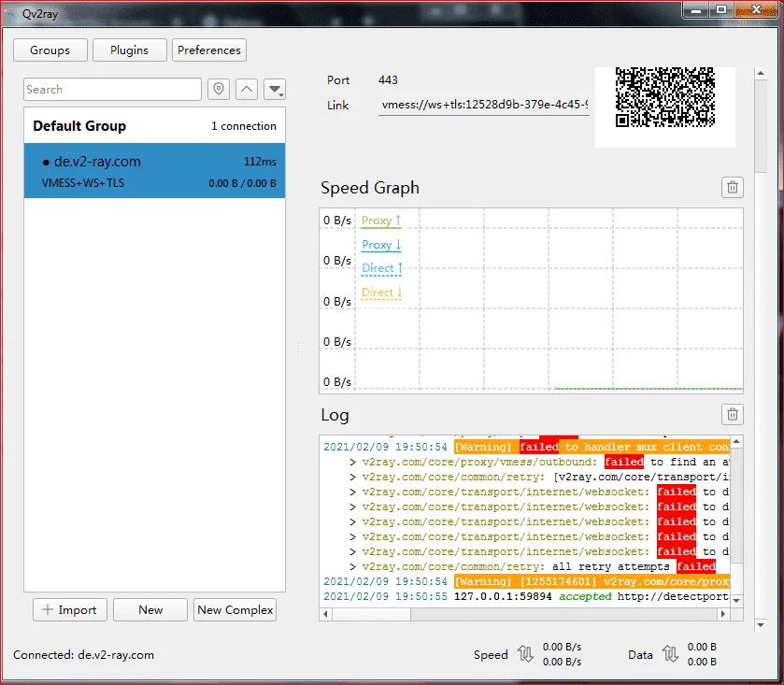
Task: Click the 112ms latency value
Action: [260, 162]
